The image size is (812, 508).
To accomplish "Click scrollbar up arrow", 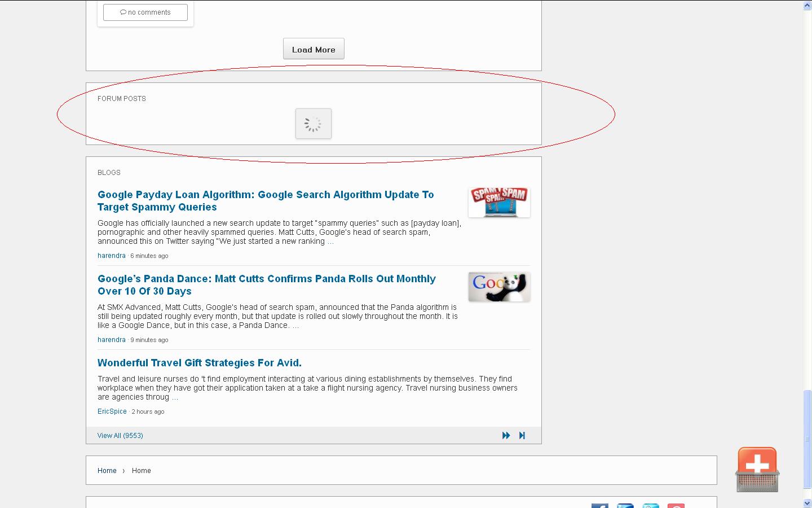I will tap(807, 5).
